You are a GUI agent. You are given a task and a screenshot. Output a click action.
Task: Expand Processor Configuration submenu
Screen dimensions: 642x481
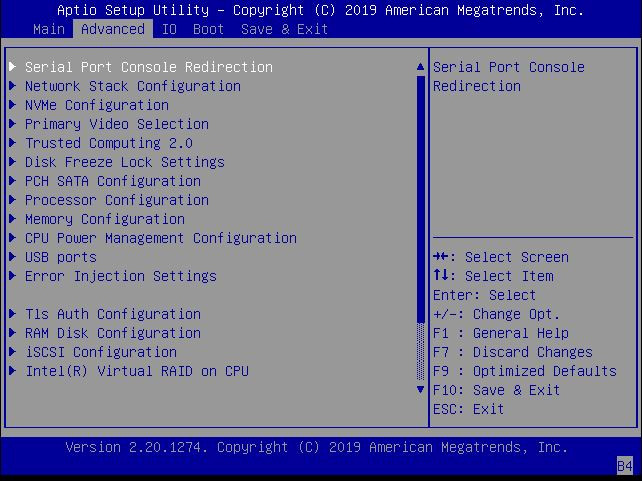[x=116, y=200]
